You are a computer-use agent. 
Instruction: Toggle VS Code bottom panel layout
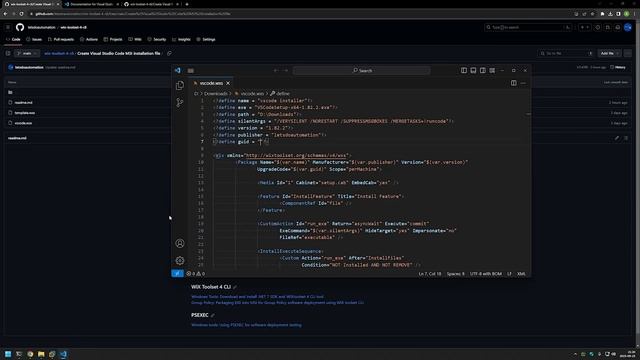[x=473, y=71]
